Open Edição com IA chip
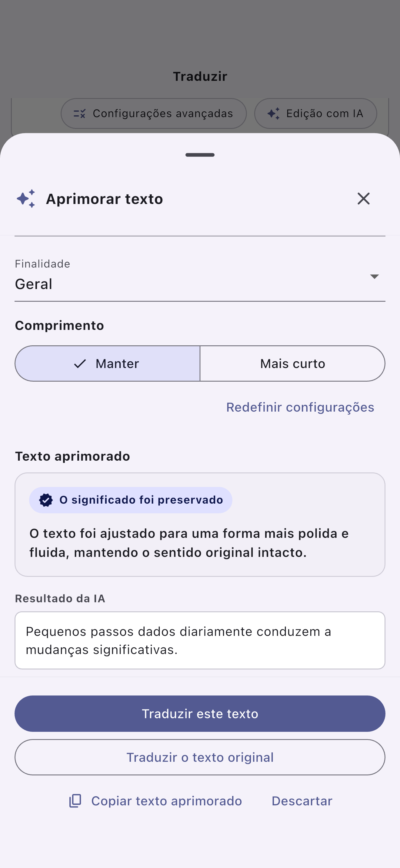The width and height of the screenshot is (400, 868). pyautogui.click(x=315, y=113)
